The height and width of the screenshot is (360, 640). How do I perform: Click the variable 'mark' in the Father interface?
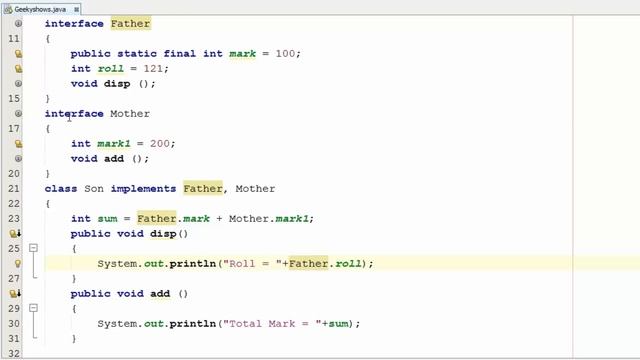[242, 53]
